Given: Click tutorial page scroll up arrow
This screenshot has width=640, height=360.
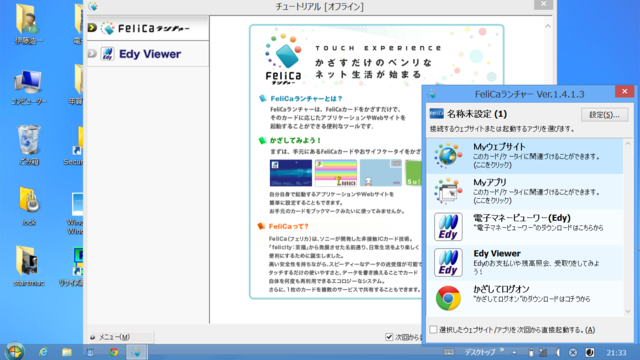Looking at the screenshot, I should tap(548, 26).
